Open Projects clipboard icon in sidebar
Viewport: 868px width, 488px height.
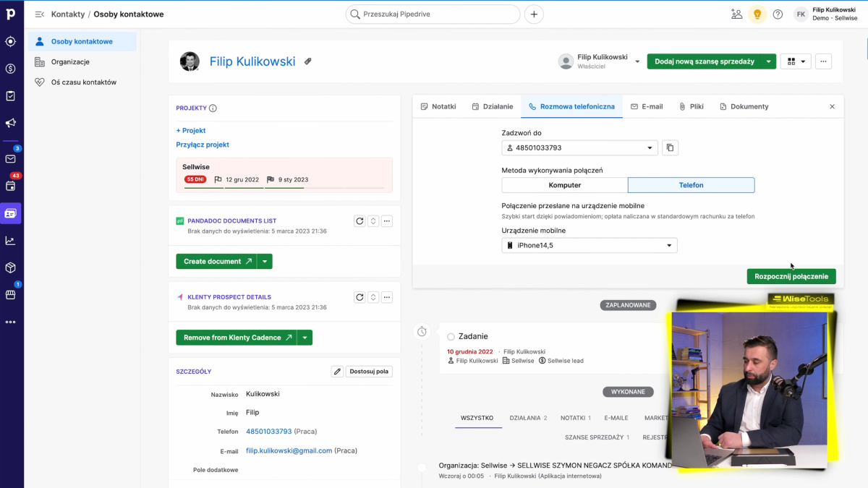[x=11, y=95]
